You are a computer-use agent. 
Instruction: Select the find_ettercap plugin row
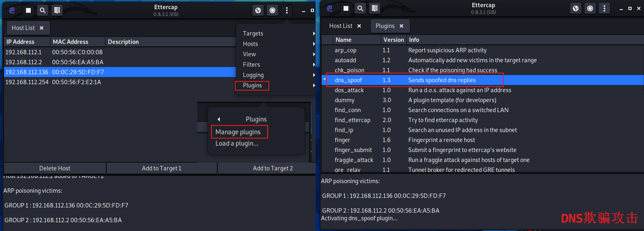tap(483, 120)
